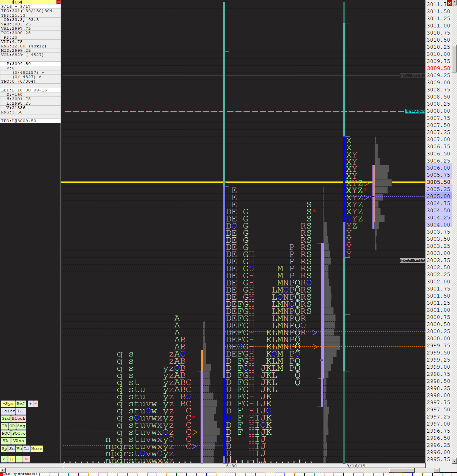Image resolution: width=457 pixels, height=476 pixels.
Task: Click the Ref reference button
Action: (21, 404)
